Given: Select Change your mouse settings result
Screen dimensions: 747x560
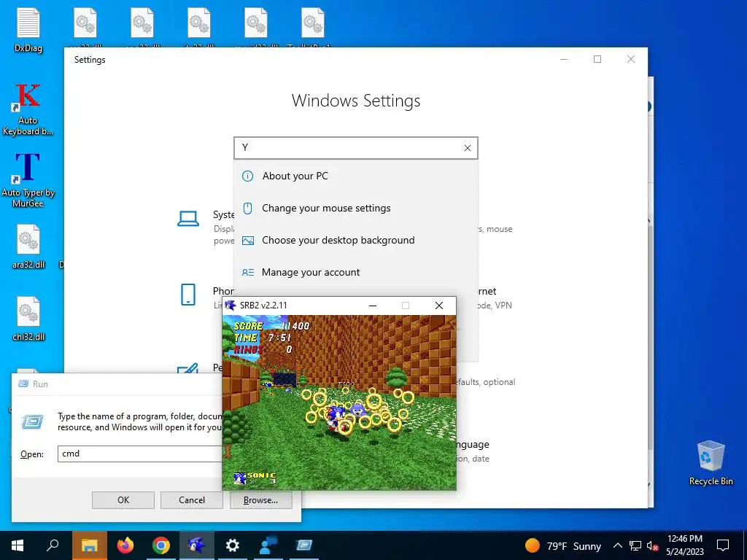Looking at the screenshot, I should [356, 208].
